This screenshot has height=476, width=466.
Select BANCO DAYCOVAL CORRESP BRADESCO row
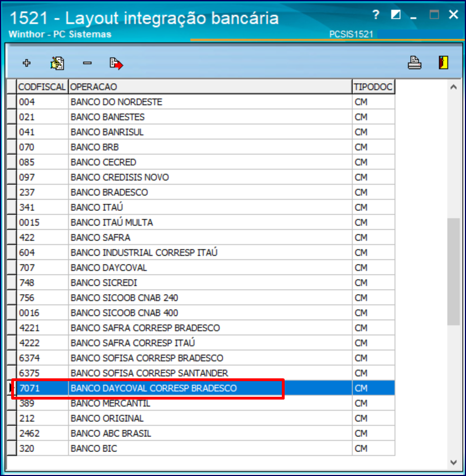[x=201, y=388]
